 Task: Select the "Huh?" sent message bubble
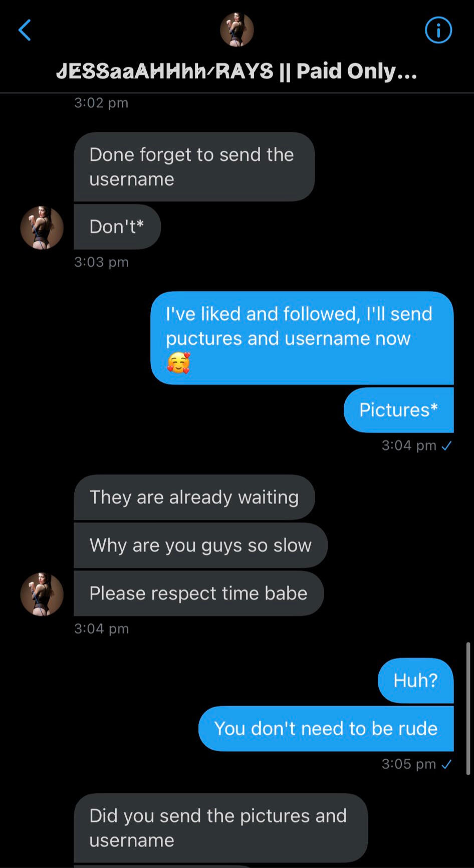coord(415,681)
